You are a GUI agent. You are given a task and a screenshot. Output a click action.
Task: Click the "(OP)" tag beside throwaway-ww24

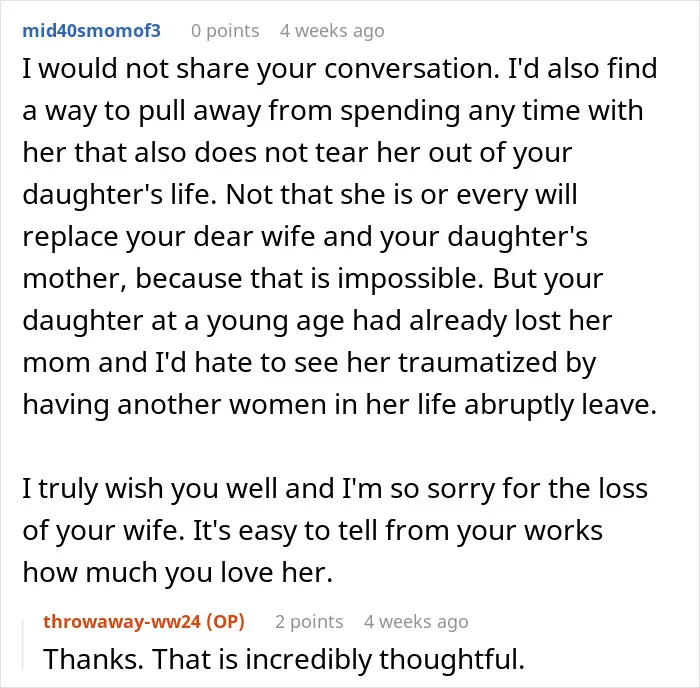click(225, 621)
